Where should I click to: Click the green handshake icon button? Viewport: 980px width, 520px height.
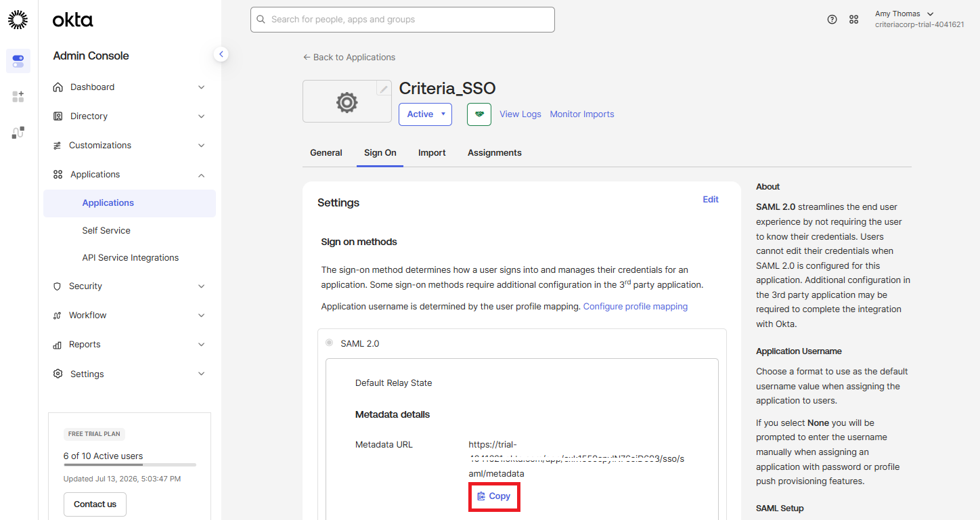pyautogui.click(x=479, y=114)
